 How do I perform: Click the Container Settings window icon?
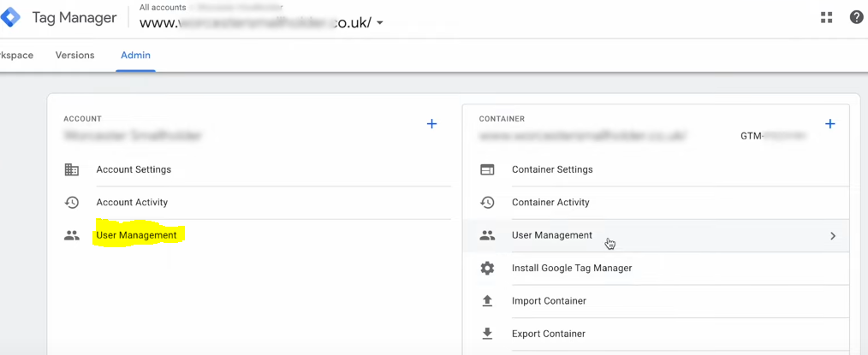click(487, 169)
